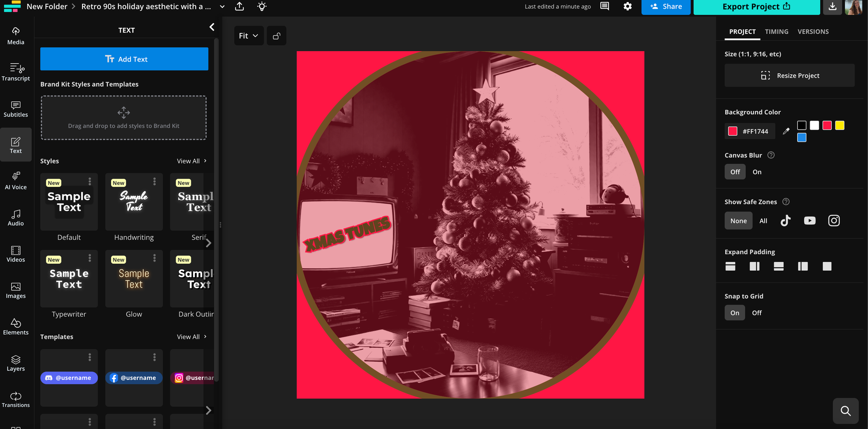Show TikTok safe zones

coord(786,220)
